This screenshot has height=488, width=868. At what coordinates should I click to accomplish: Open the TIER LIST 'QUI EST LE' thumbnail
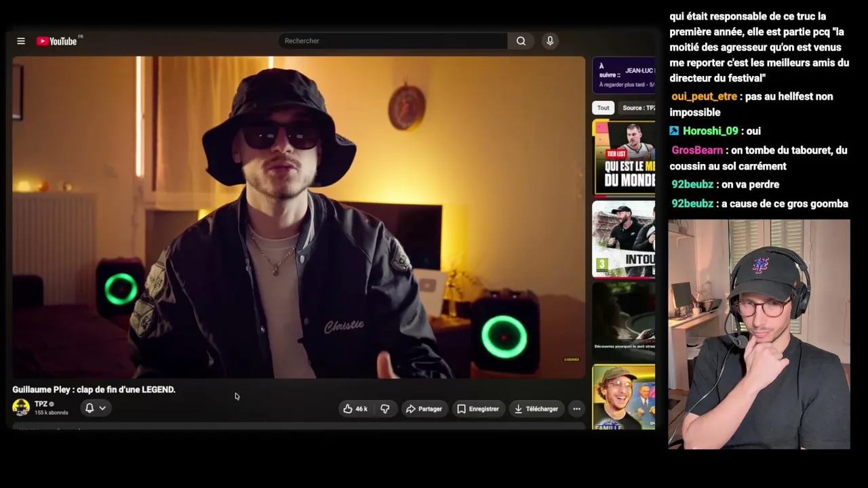624,157
